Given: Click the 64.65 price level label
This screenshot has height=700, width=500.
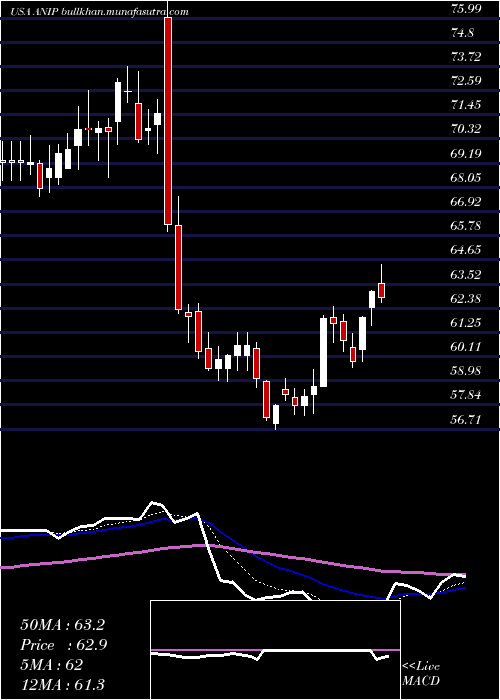Looking at the screenshot, I should click(465, 250).
